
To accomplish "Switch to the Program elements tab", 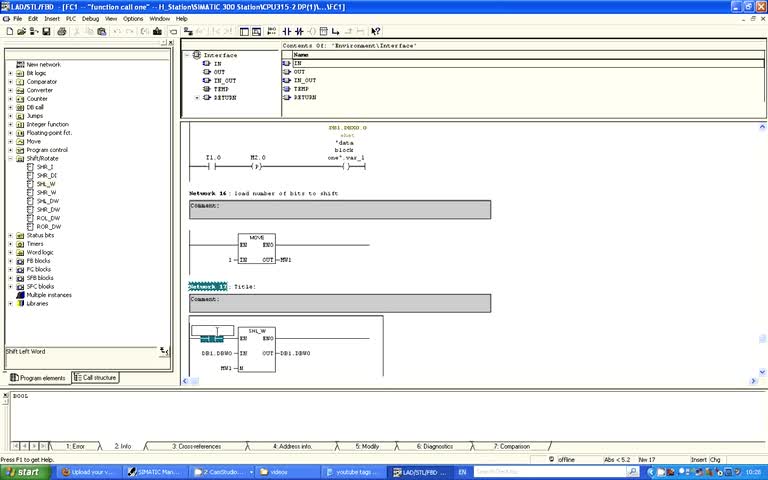I will (x=38, y=378).
